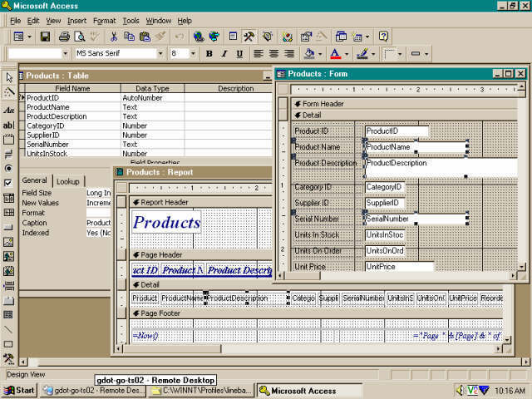Open the font size dropdown

193,54
